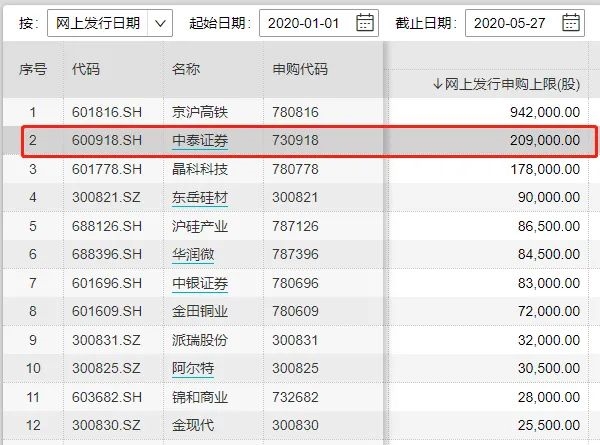Select stock code 601778.SH 晶科科技 row
Viewport: 600px width, 445px height.
[295, 169]
